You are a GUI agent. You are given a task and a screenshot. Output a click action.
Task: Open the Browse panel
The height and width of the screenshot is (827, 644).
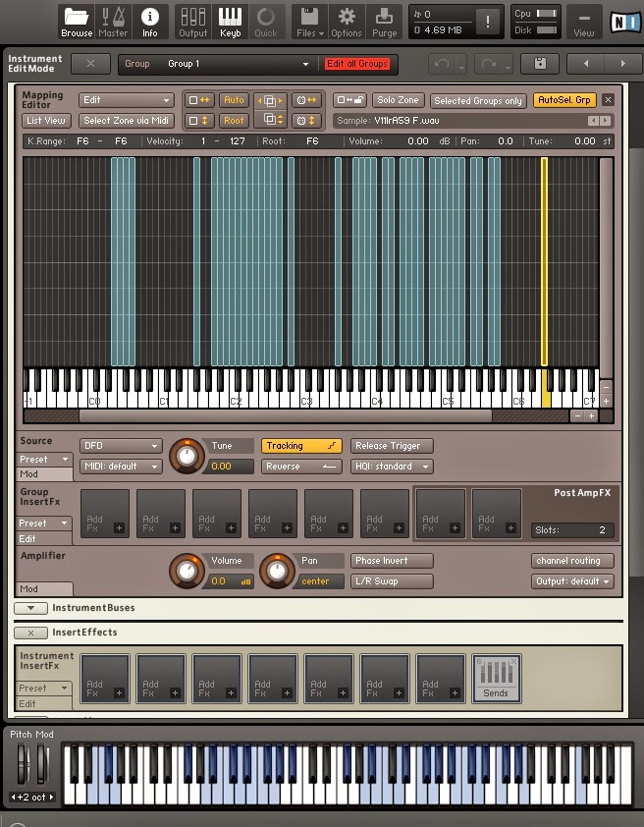click(77, 21)
